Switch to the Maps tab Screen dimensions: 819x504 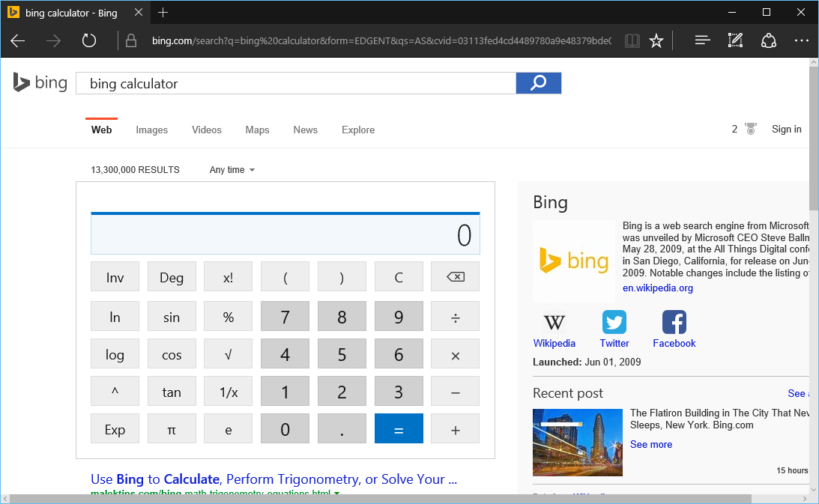click(x=257, y=130)
